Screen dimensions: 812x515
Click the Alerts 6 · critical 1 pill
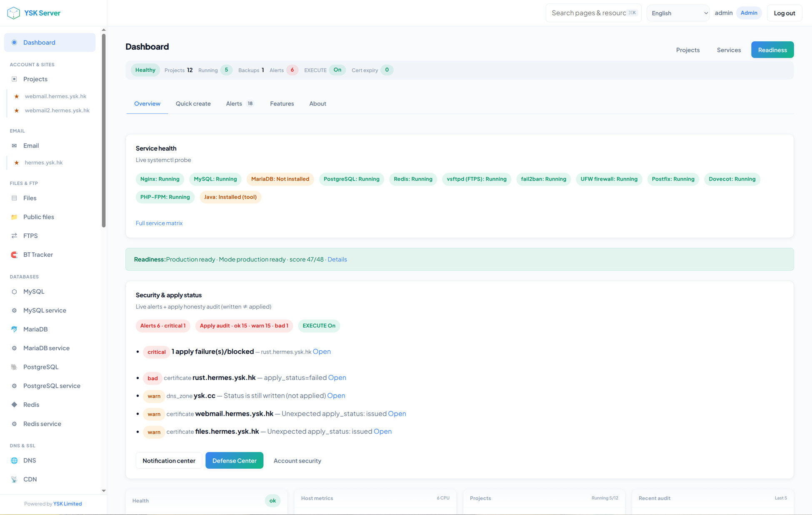[x=163, y=326]
